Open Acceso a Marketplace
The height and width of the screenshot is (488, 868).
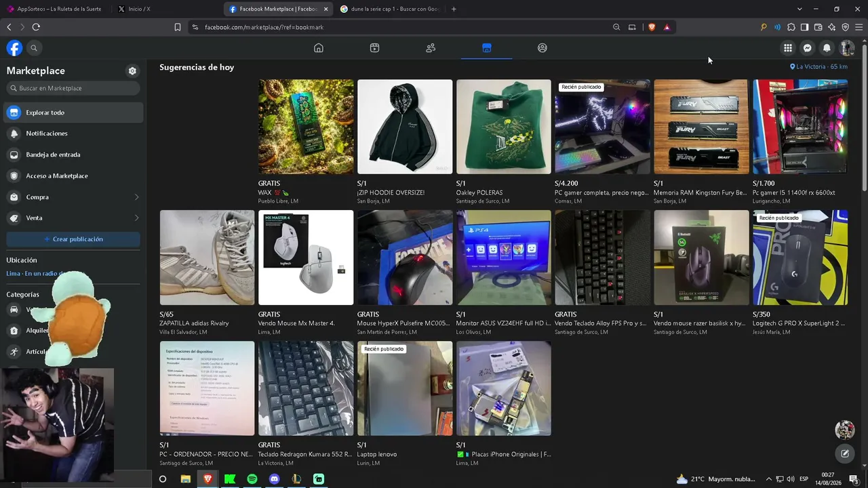coord(74,176)
